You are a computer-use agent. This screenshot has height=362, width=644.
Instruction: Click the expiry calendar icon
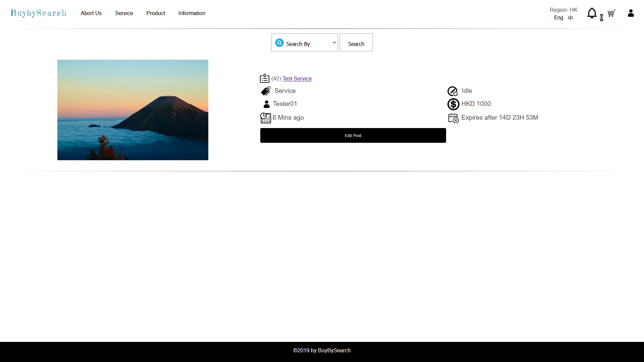click(x=453, y=118)
